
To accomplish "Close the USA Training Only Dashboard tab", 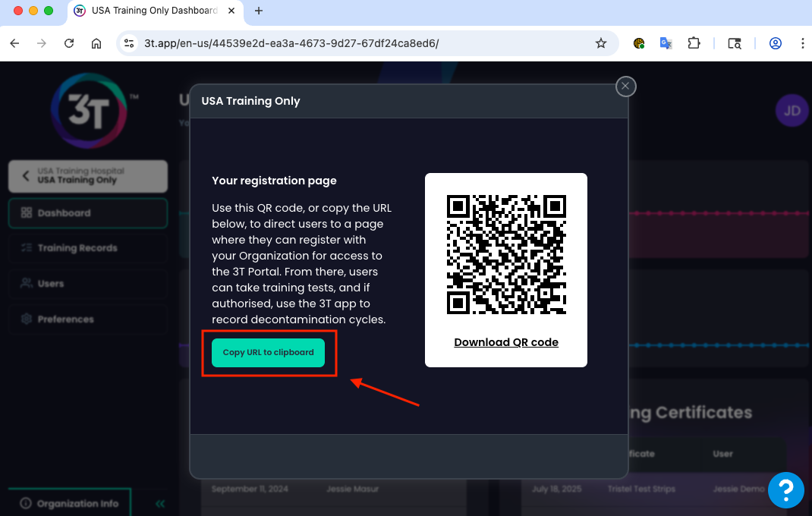I will coord(231,11).
